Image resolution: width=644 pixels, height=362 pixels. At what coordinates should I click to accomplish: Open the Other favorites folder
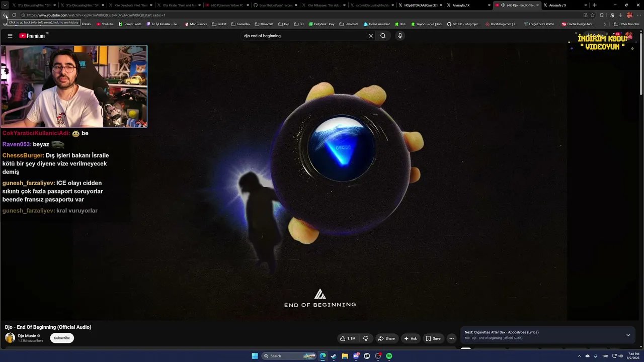click(626, 24)
